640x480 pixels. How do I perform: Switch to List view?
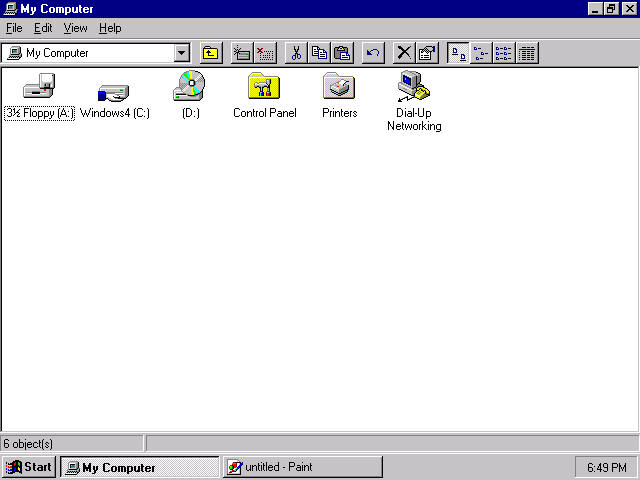(x=504, y=53)
